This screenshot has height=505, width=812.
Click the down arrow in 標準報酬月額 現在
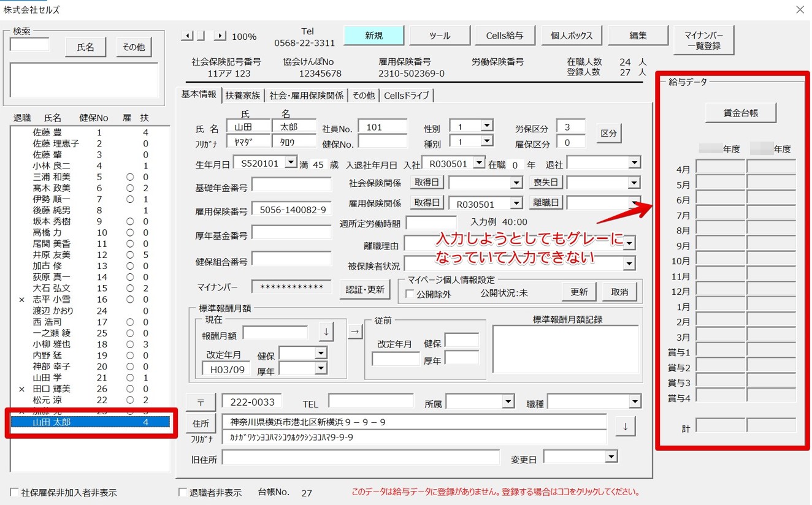click(326, 332)
